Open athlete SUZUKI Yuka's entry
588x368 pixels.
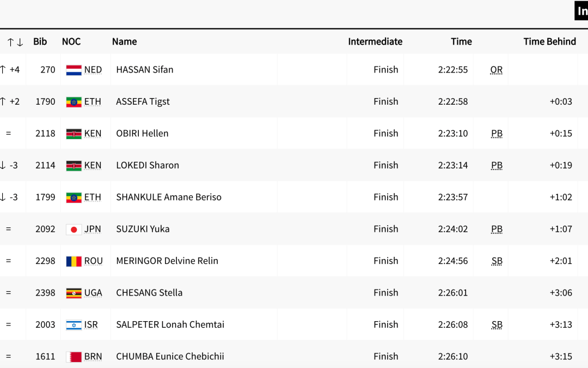pyautogui.click(x=143, y=229)
